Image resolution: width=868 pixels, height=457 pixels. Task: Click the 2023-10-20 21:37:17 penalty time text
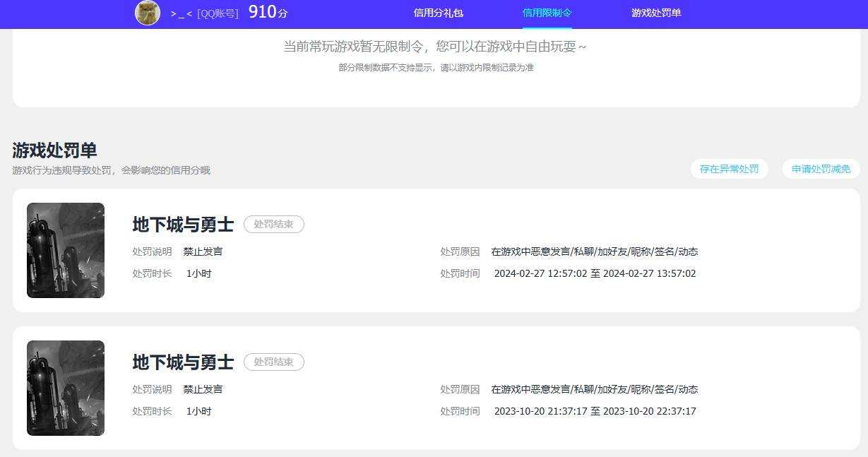595,411
